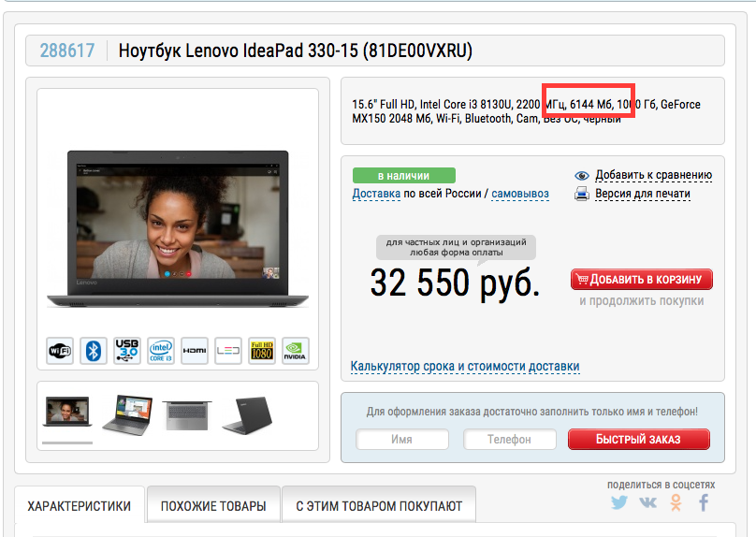756x537 pixels.
Task: Share the page on Odnoklassniki
Action: click(676, 502)
